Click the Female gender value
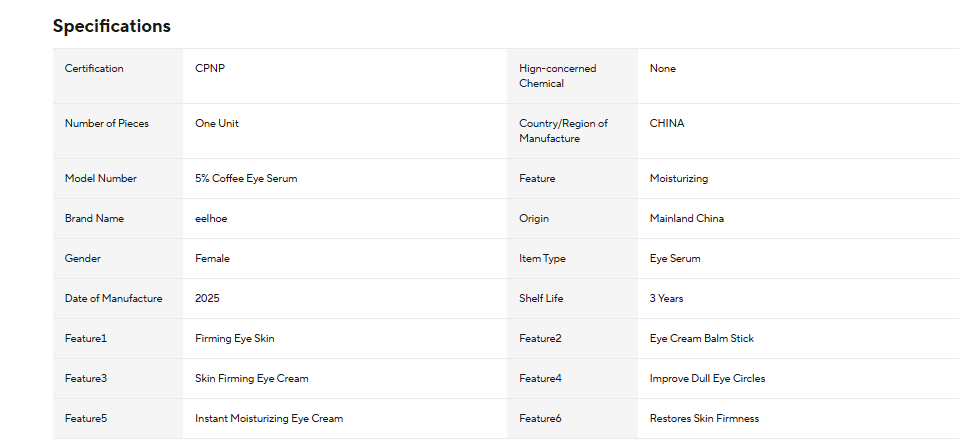The height and width of the screenshot is (444, 959). click(x=212, y=258)
